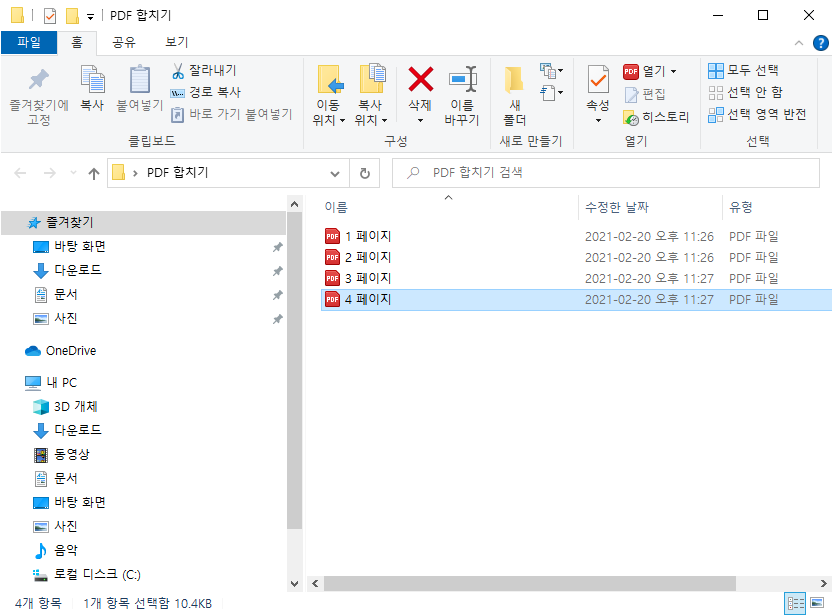The height and width of the screenshot is (616, 833).
Task: Expand address bar history dropdown
Action: pos(335,174)
